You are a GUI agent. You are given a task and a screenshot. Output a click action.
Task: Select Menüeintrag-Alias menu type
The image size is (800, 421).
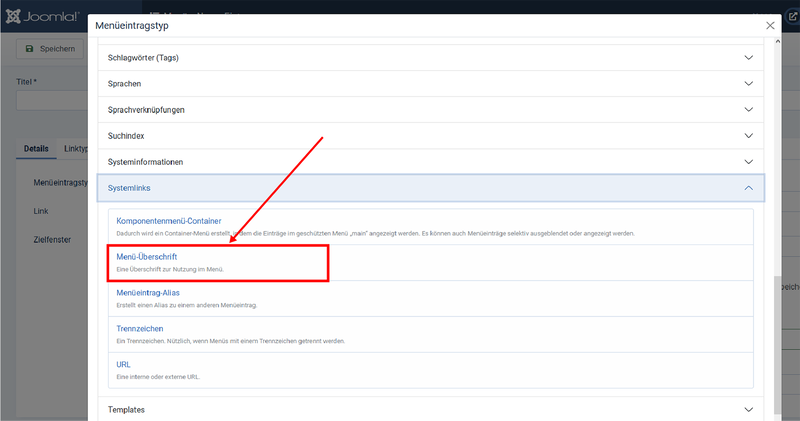pyautogui.click(x=148, y=293)
